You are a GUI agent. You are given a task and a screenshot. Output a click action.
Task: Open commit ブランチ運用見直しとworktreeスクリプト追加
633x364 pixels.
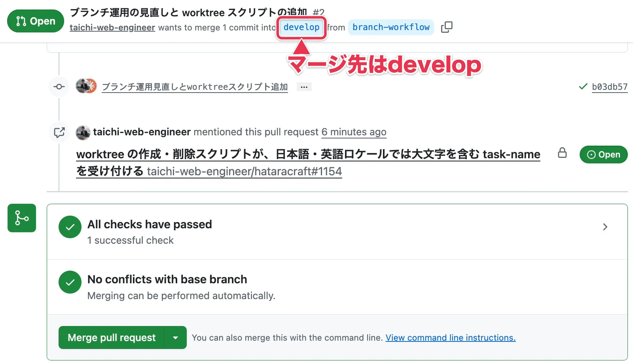pyautogui.click(x=195, y=87)
